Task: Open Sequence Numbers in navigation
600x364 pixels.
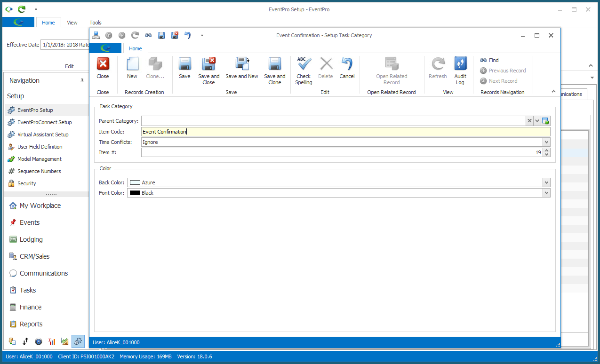Action: pyautogui.click(x=47, y=171)
